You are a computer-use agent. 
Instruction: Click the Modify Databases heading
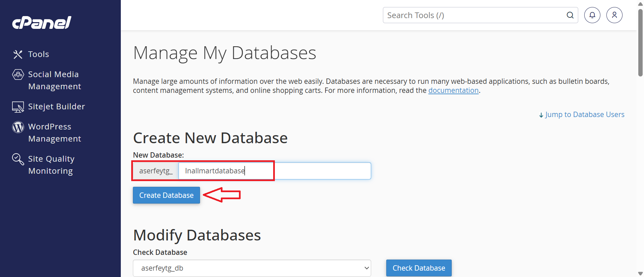(x=197, y=235)
